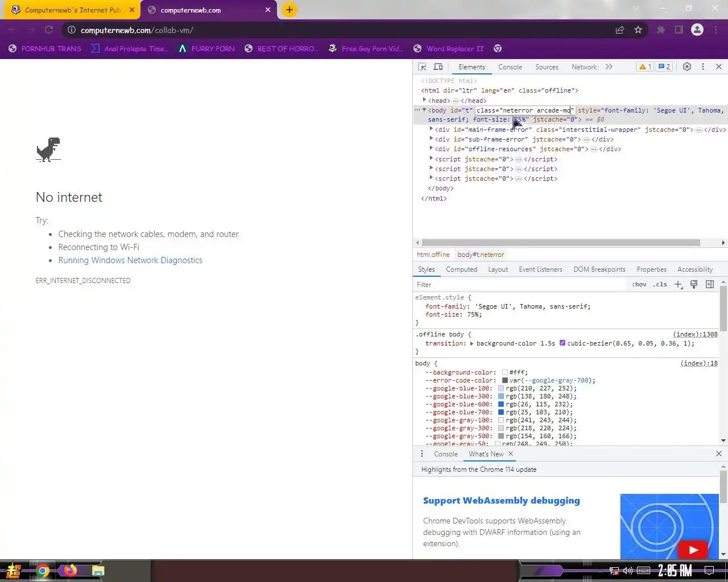This screenshot has width=728, height=582.
Task: Click the Chrome taskbar icon
Action: click(43, 571)
